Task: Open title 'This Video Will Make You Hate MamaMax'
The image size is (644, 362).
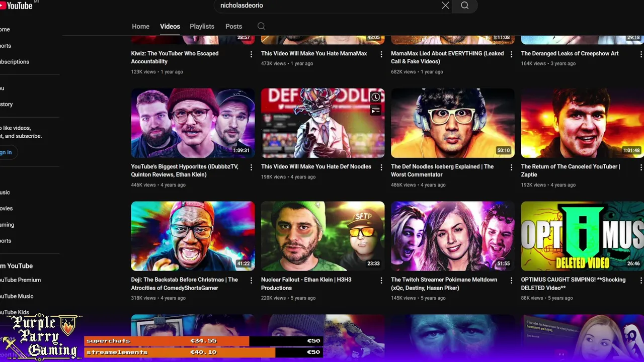Action: coord(314,53)
